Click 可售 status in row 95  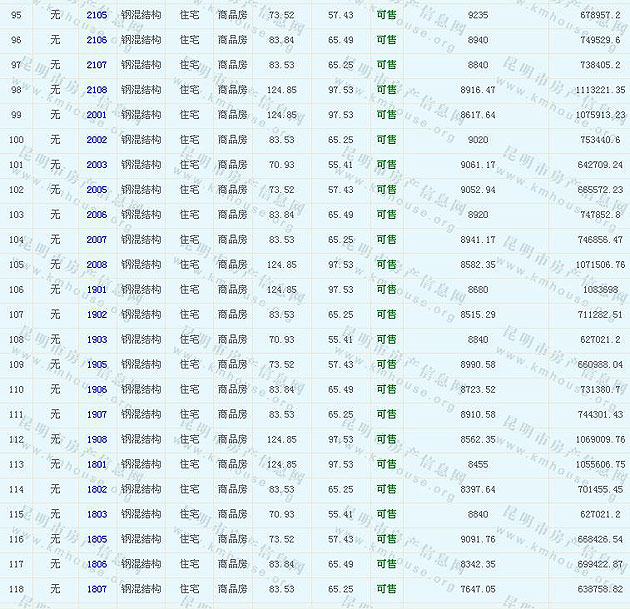pos(386,15)
